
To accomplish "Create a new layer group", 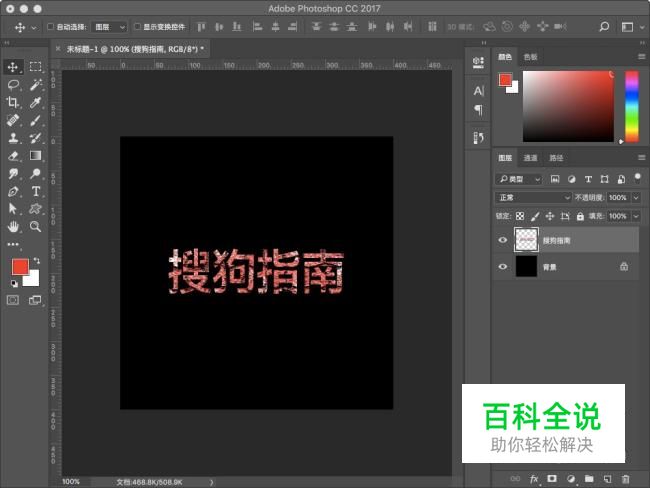I will click(x=589, y=479).
